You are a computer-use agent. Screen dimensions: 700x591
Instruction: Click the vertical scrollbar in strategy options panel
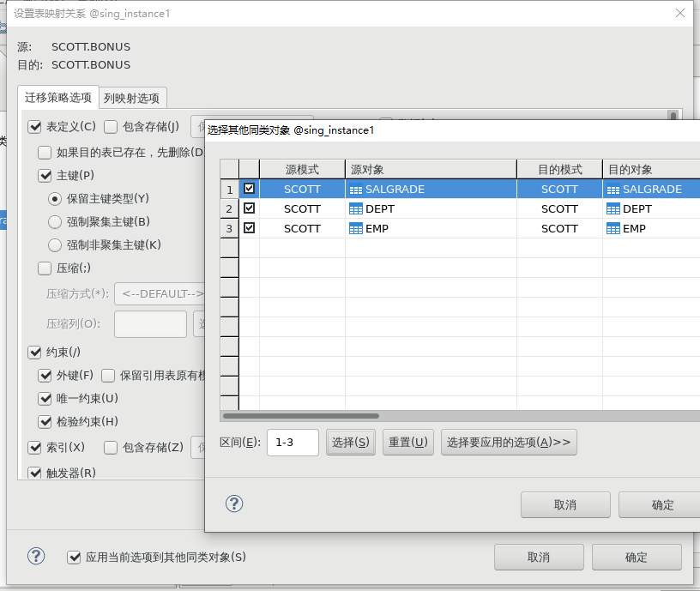[673, 115]
